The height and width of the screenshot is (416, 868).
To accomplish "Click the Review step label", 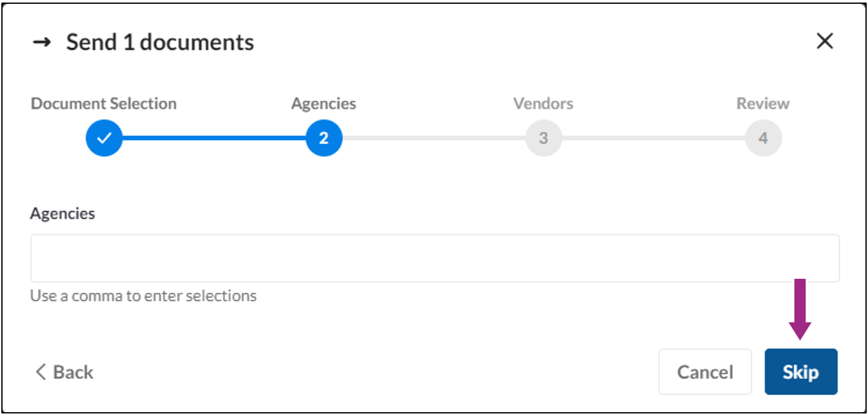I will pyautogui.click(x=762, y=103).
